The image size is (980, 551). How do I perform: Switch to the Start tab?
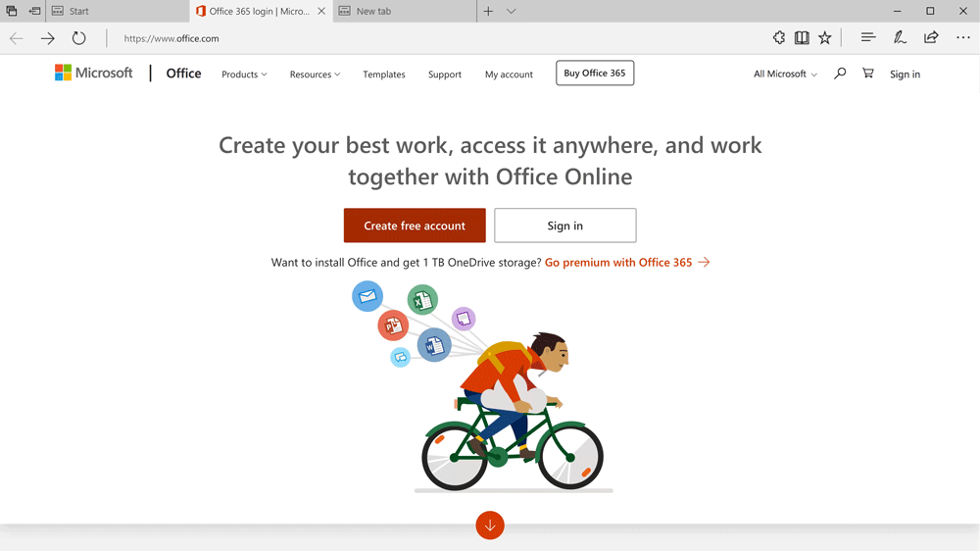point(117,11)
